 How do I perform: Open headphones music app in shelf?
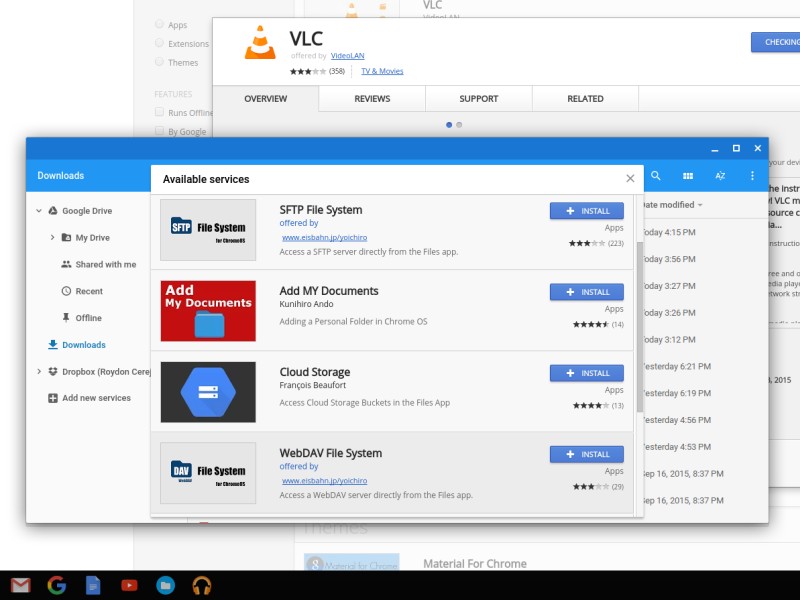tap(202, 585)
